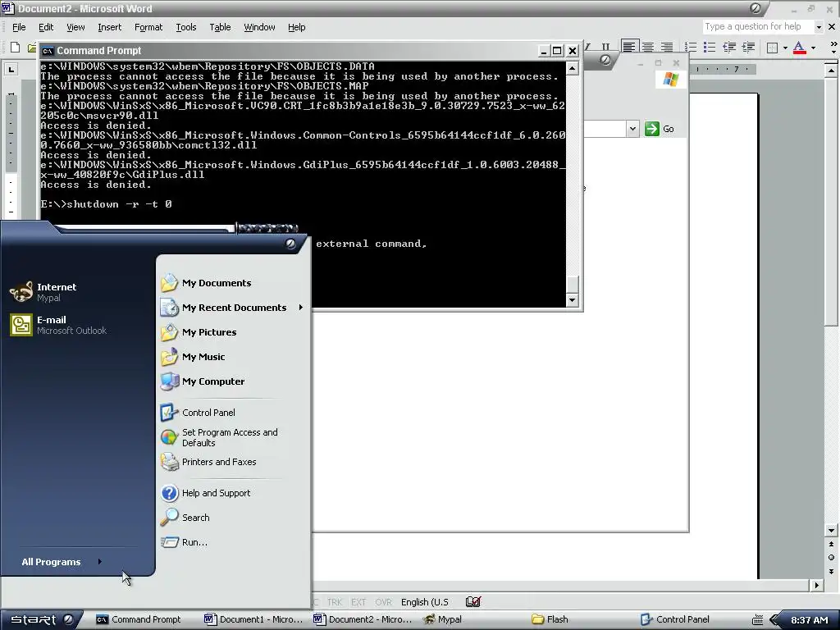Toggle Align Right in Word toolbar

[x=666, y=47]
